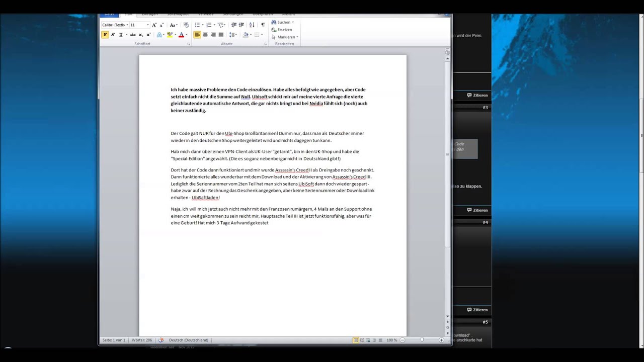Open the font size 11 dropdown

coord(147,25)
